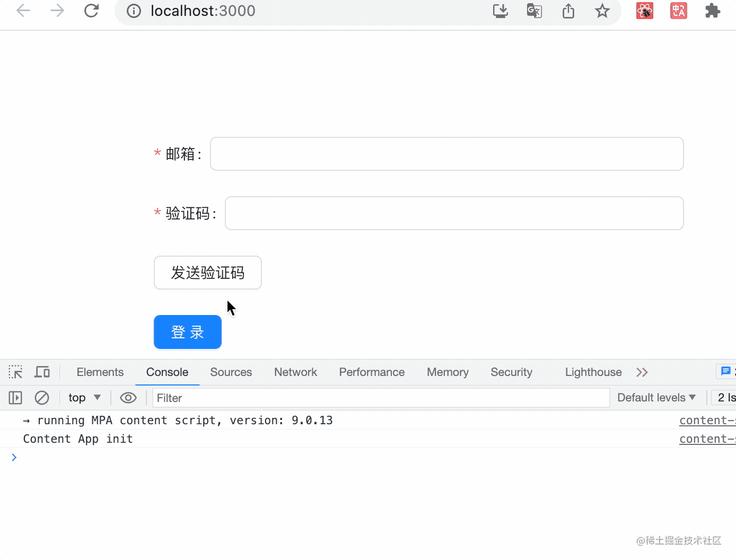Click the React DevTools extension icon
The image size is (736, 560).
click(644, 11)
